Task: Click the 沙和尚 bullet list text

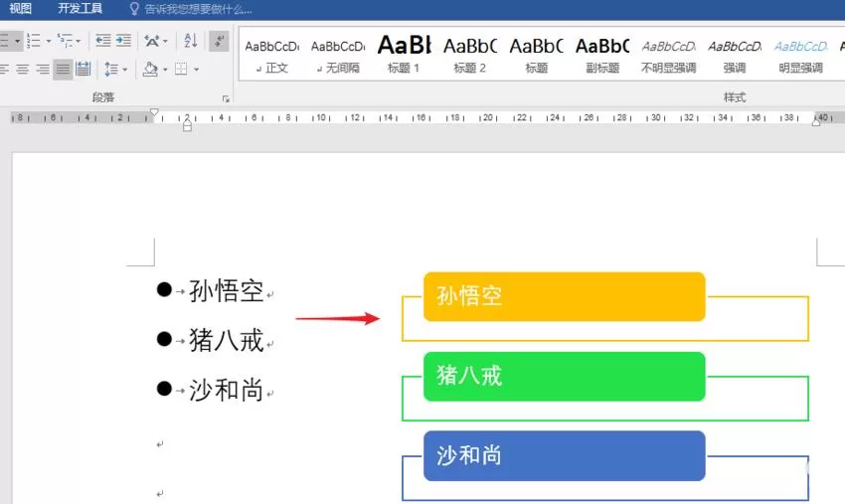Action: 226,390
